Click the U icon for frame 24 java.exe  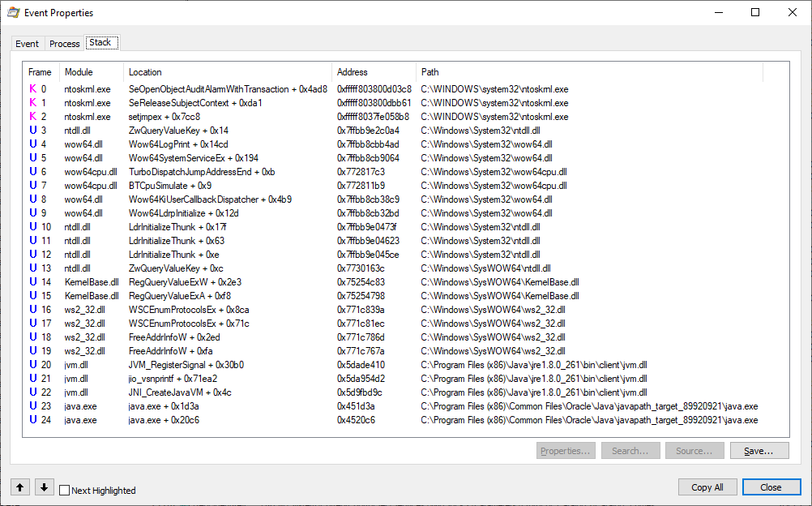coord(33,420)
